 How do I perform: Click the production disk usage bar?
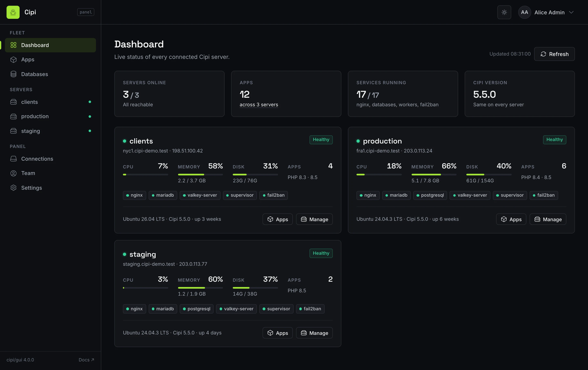tap(489, 175)
